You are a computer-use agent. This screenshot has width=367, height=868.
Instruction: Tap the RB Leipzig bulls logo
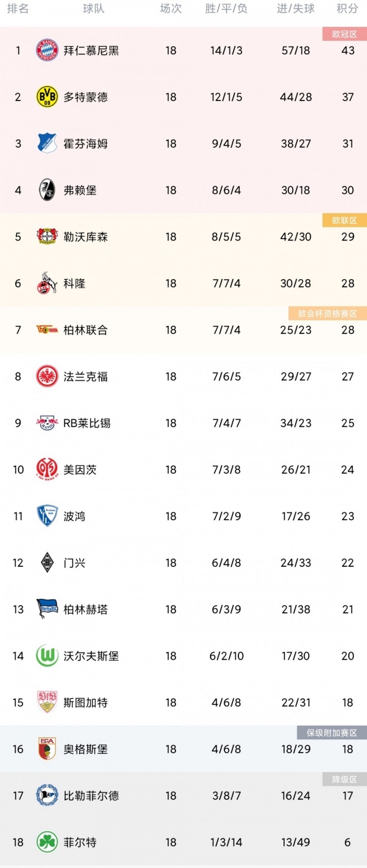coord(47,423)
